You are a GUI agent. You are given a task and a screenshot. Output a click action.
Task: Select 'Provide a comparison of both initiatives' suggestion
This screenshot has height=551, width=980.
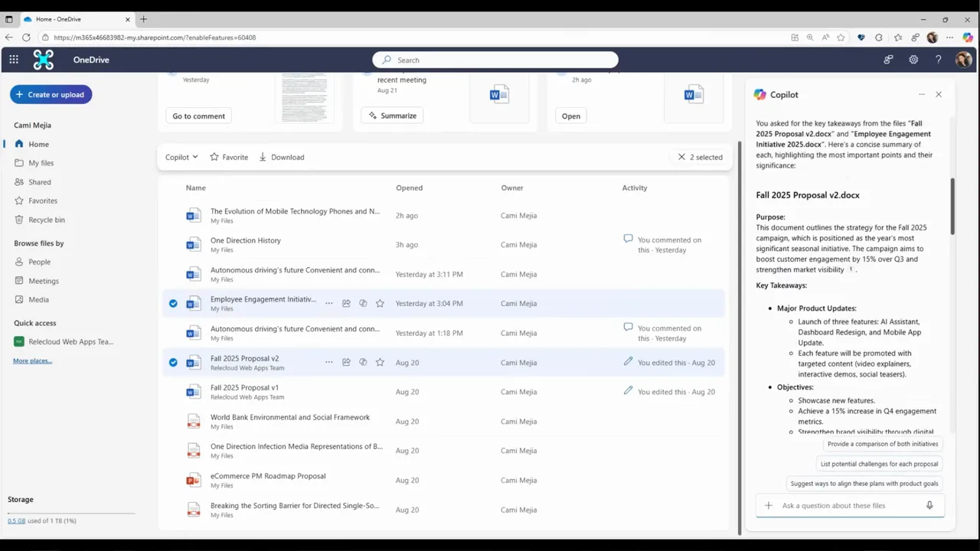point(883,444)
